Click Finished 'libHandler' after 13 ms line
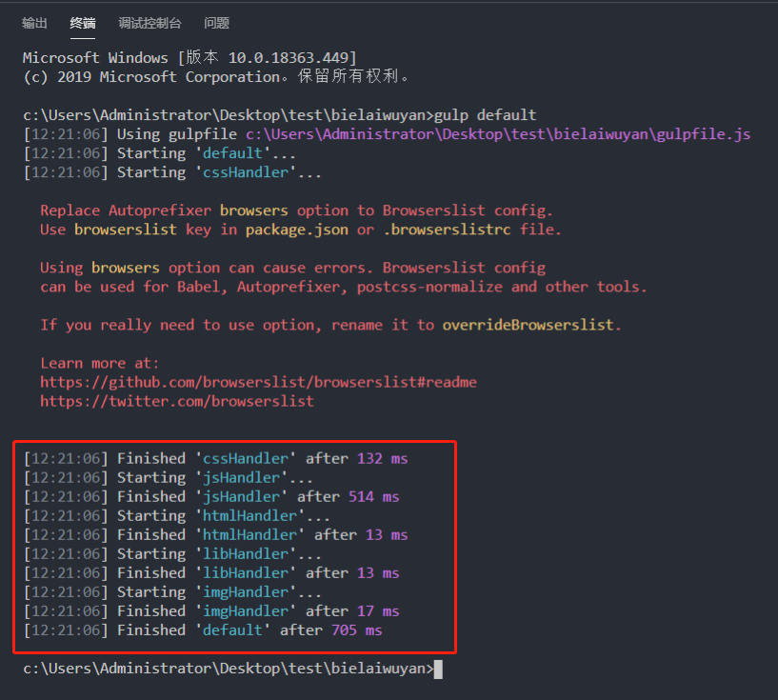778x700 pixels. (211, 573)
